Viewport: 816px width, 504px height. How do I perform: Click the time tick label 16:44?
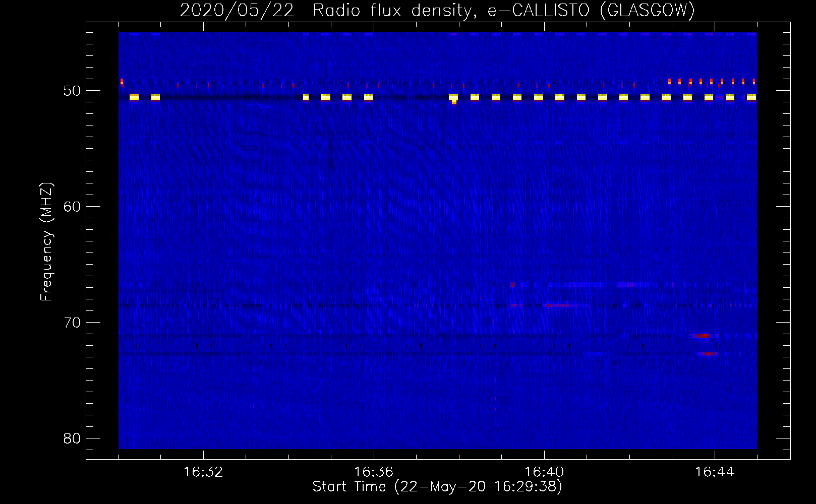point(715,472)
